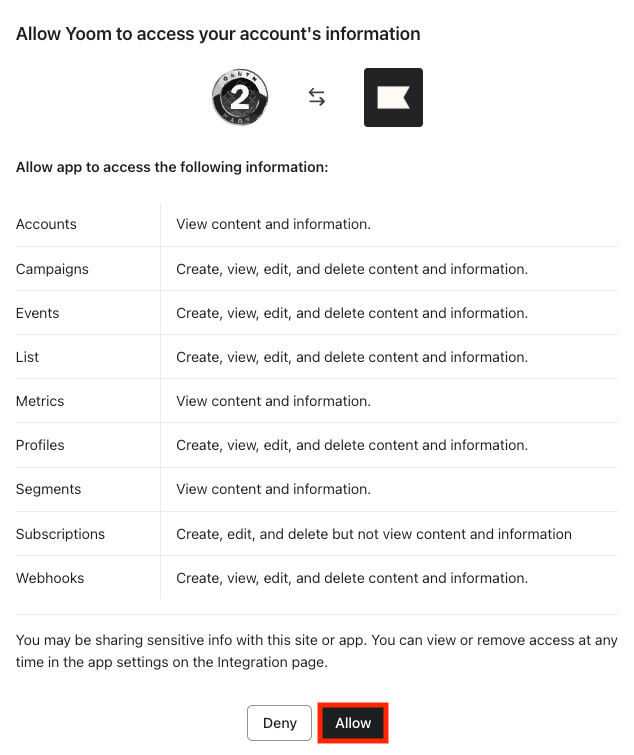Image resolution: width=634 pixels, height=755 pixels.
Task: Click the OAuth 2 round logo
Action: tap(240, 97)
